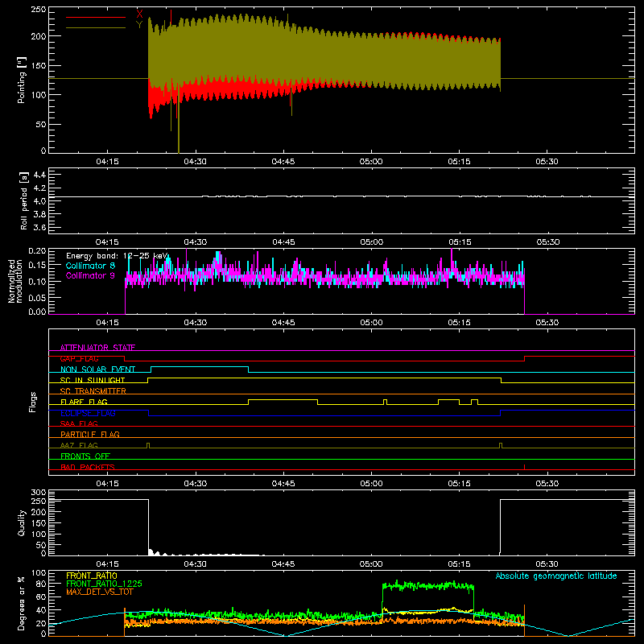
Task: Click the 0.05 value on modulation axis
Action: [x=37, y=297]
